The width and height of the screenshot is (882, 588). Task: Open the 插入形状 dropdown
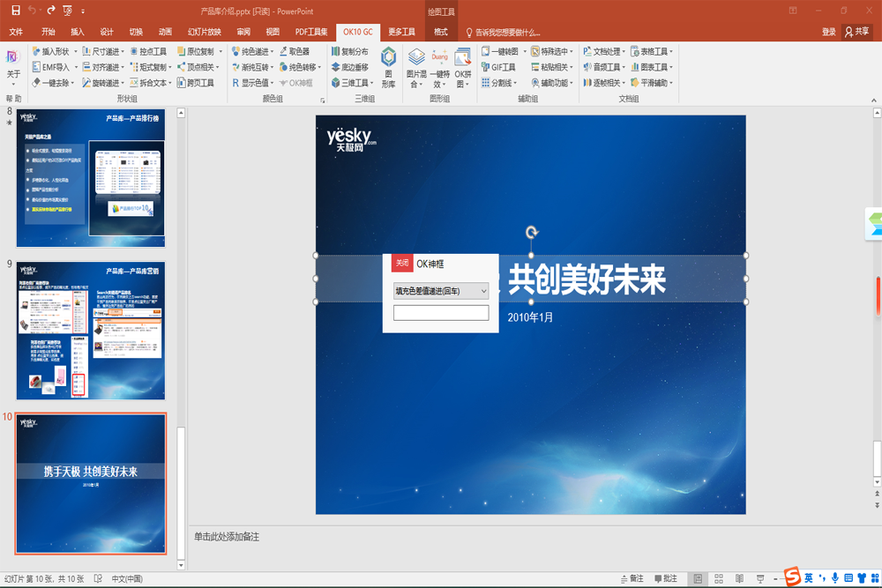(56, 52)
